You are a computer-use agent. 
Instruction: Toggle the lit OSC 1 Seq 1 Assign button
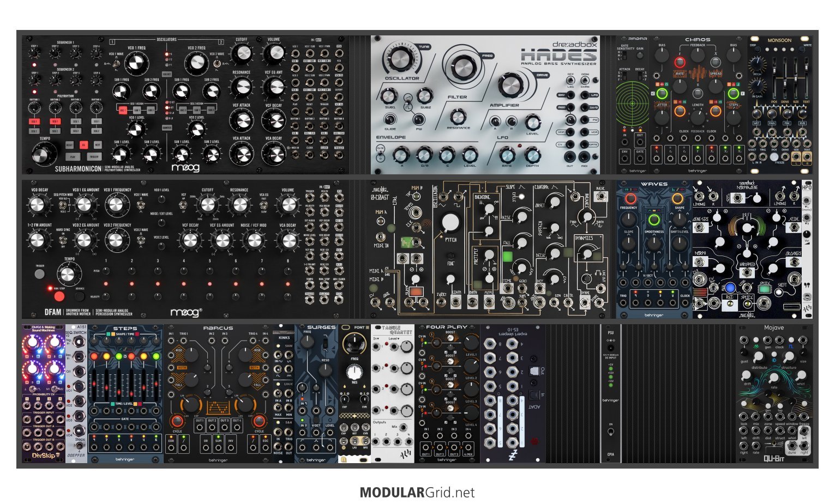pyautogui.click(x=123, y=110)
